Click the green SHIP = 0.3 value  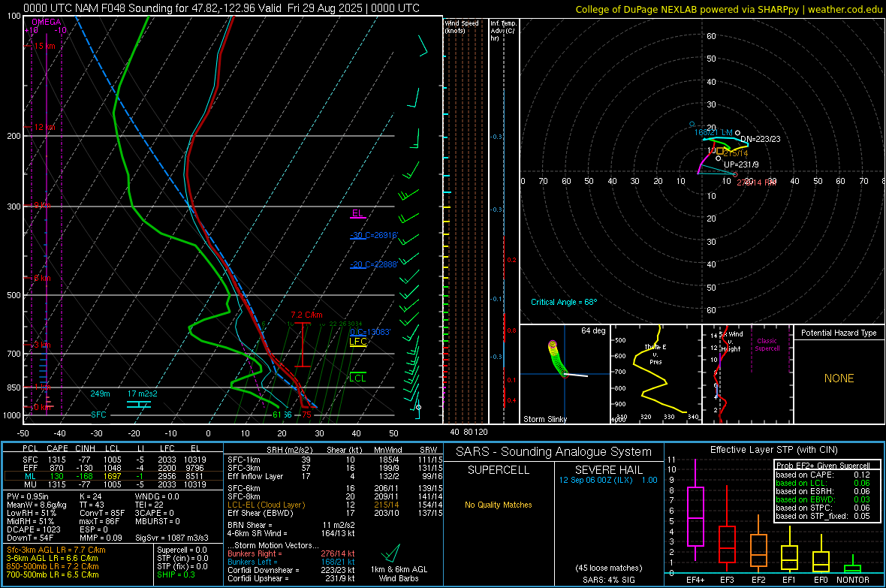pyautogui.click(x=176, y=574)
